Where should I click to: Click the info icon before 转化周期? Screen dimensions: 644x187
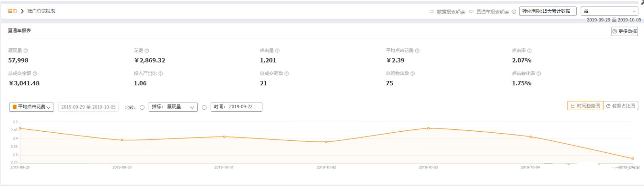(x=514, y=12)
